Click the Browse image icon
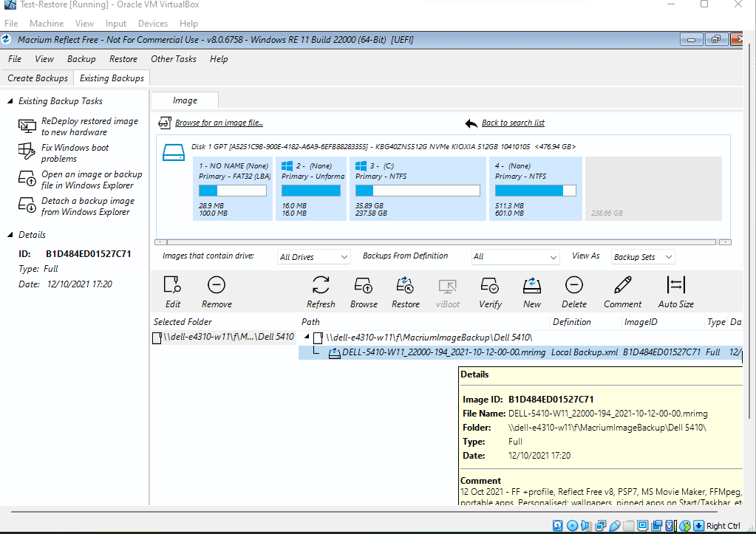The height and width of the screenshot is (534, 756). 363,285
